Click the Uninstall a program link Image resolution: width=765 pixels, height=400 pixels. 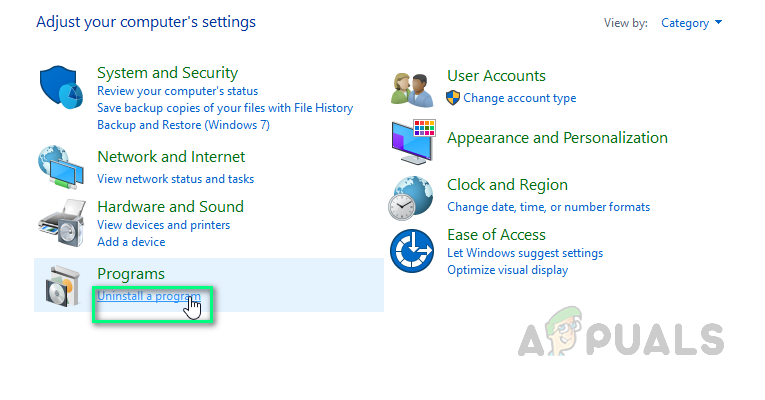148,296
